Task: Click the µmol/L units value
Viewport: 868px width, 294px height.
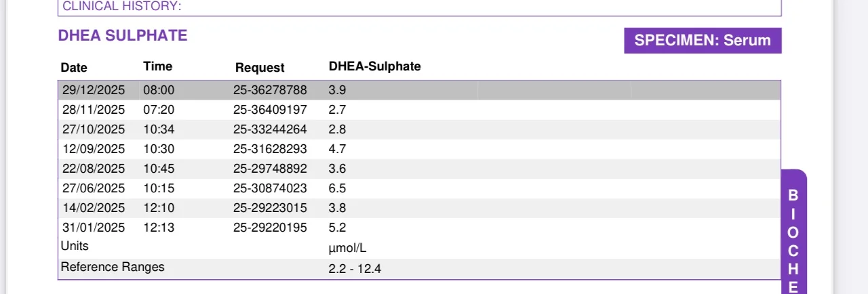Action: [x=347, y=248]
